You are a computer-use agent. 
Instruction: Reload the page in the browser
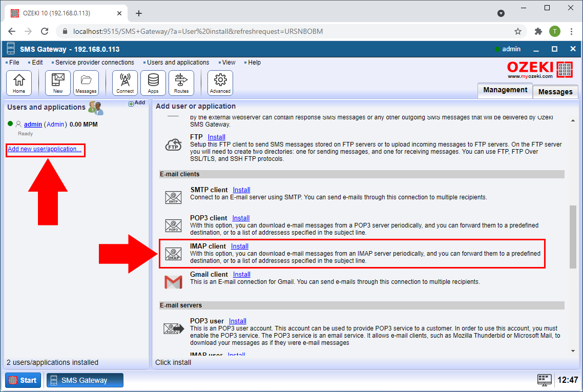pyautogui.click(x=45, y=31)
